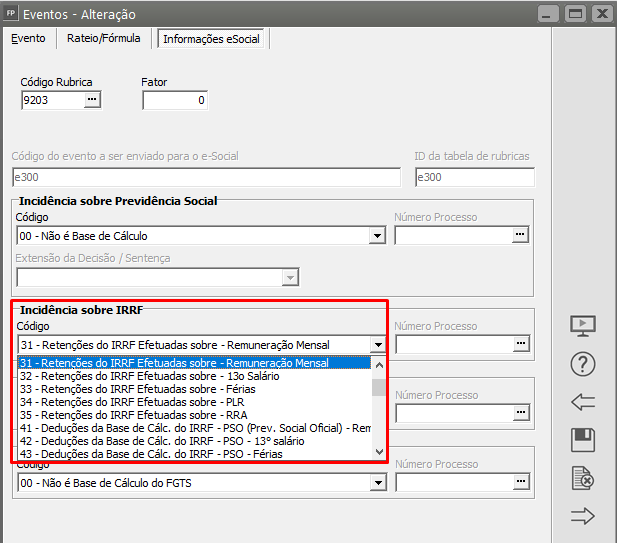
Task: Collapse the IRRF Código dropdown list
Action: coord(377,344)
